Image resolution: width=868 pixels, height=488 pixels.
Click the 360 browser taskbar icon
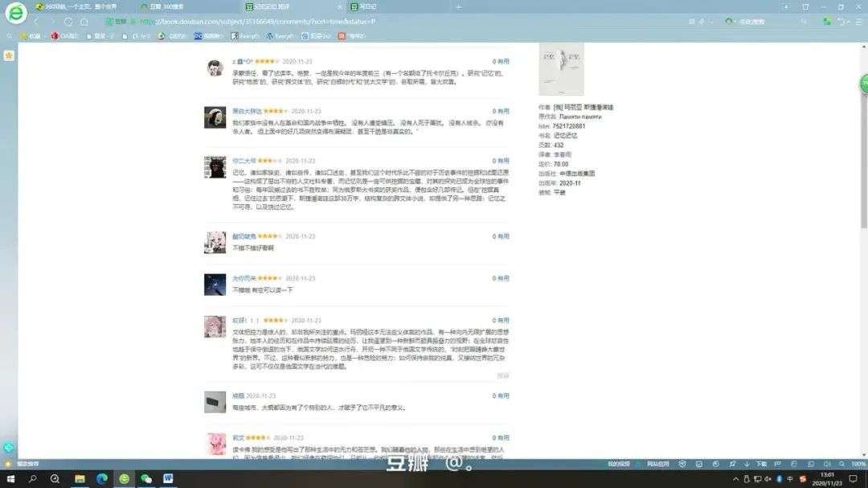124,478
